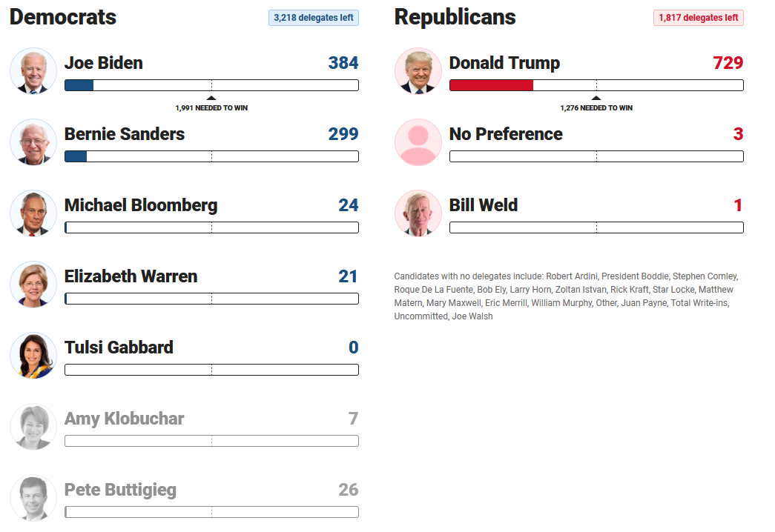The width and height of the screenshot is (775, 532).
Task: Click Bill Weld's portrait icon
Action: (x=418, y=213)
